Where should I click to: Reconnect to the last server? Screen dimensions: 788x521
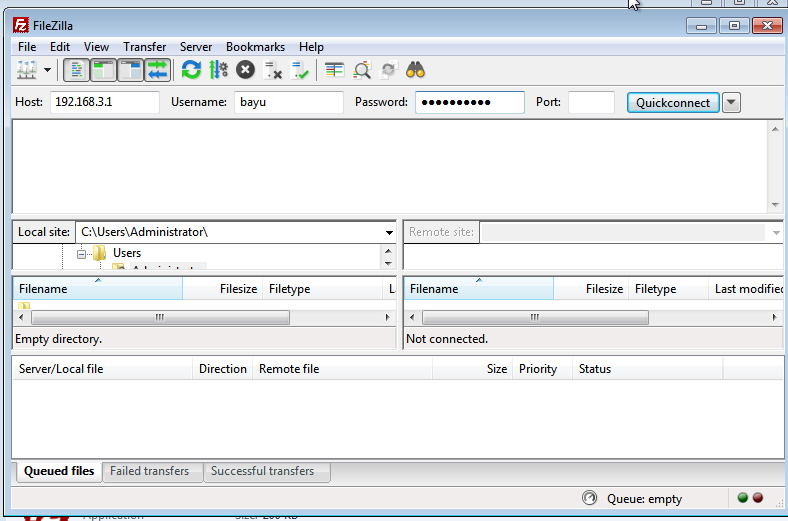pos(300,70)
